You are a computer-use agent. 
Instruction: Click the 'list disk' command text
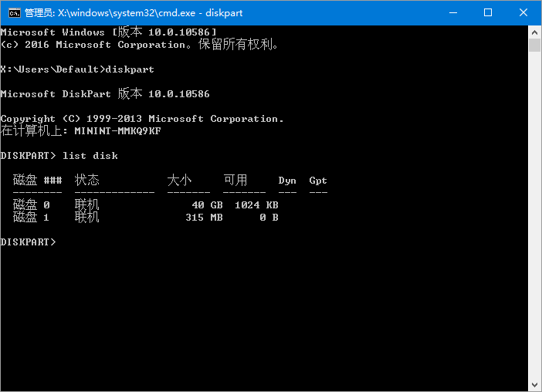(x=90, y=156)
